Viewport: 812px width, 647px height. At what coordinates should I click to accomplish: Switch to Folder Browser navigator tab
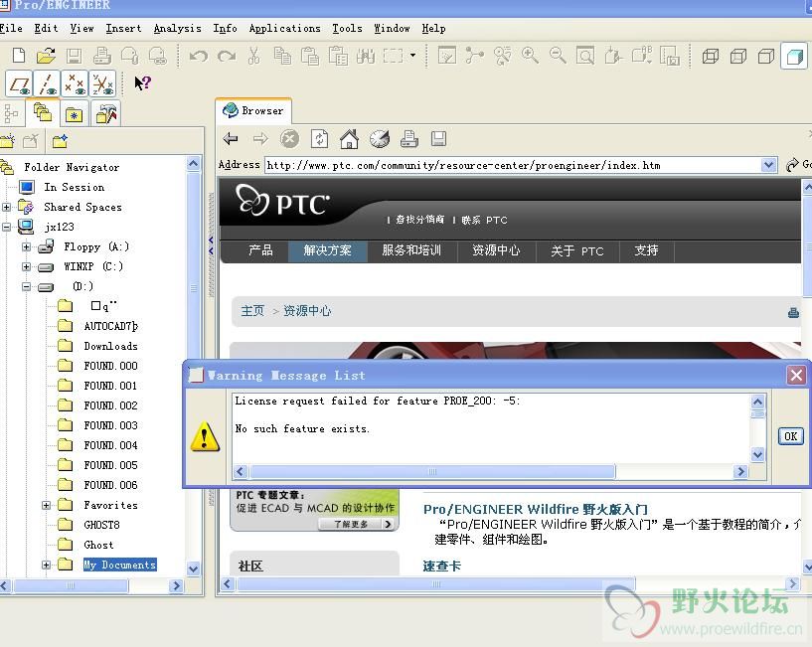click(43, 112)
